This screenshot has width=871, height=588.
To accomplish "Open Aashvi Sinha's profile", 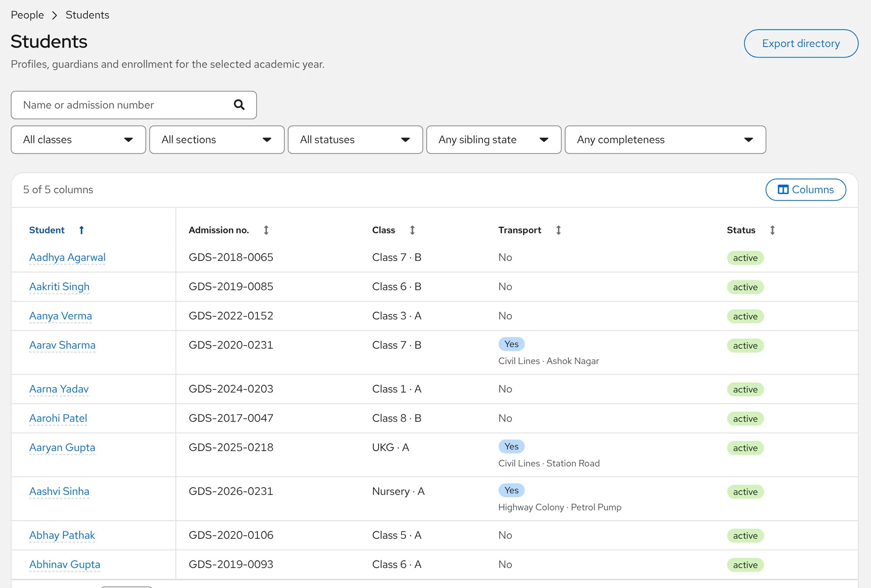I will pos(59,491).
